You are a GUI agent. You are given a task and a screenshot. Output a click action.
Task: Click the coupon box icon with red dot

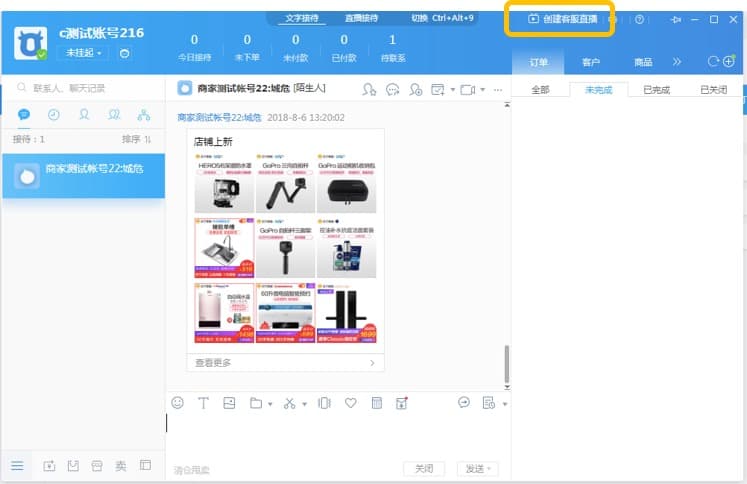click(x=402, y=403)
